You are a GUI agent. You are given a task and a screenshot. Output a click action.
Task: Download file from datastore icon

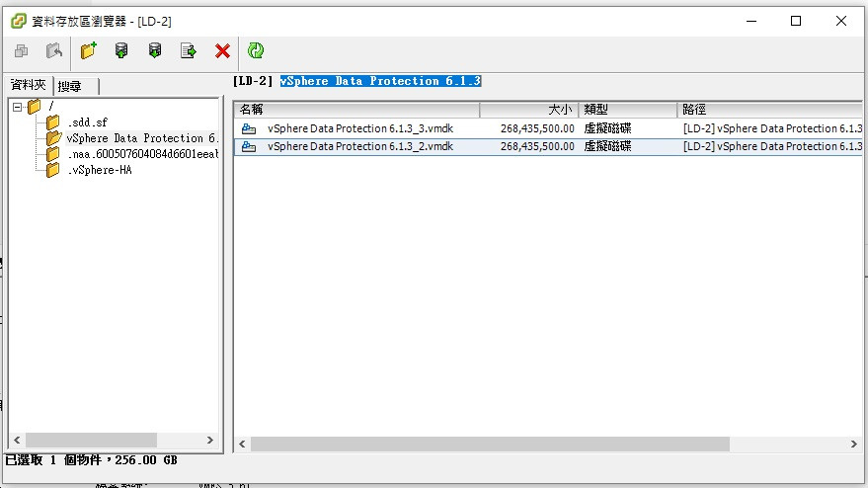tap(155, 51)
